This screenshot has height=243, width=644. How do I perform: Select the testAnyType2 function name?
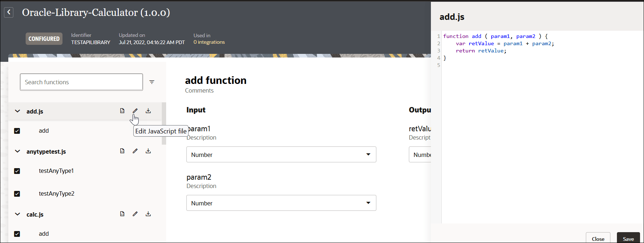[x=57, y=193]
